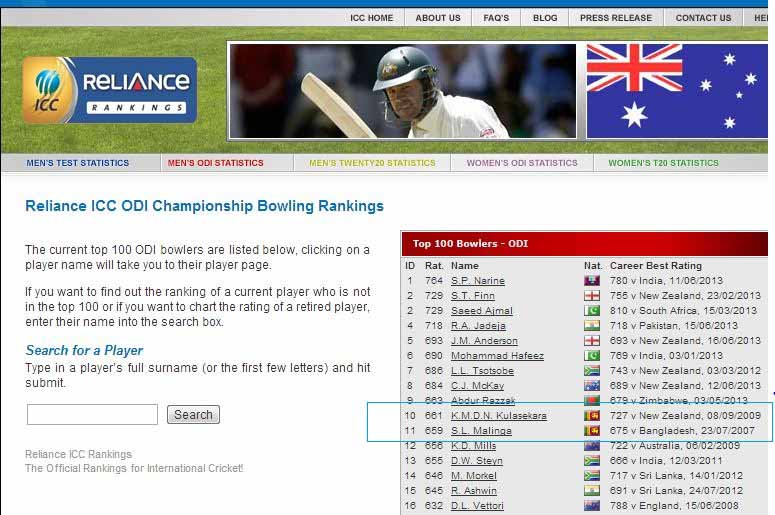The image size is (775, 515).
Task: Open Saeed Ajmal player page
Action: 482,311
